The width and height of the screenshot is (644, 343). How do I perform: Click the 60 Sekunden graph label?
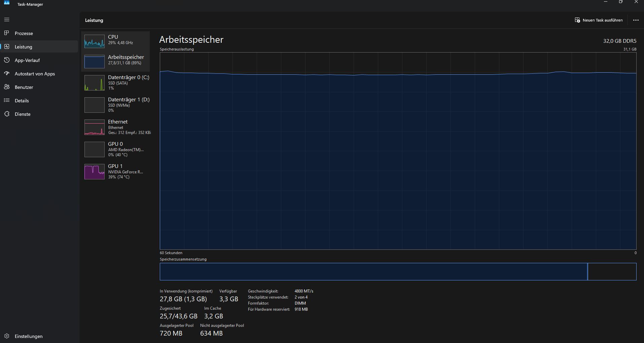click(x=171, y=253)
